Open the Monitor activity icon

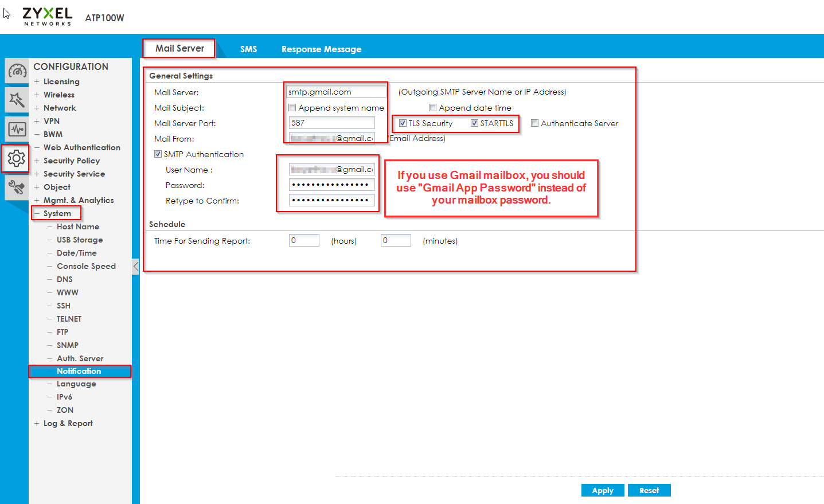(x=17, y=129)
